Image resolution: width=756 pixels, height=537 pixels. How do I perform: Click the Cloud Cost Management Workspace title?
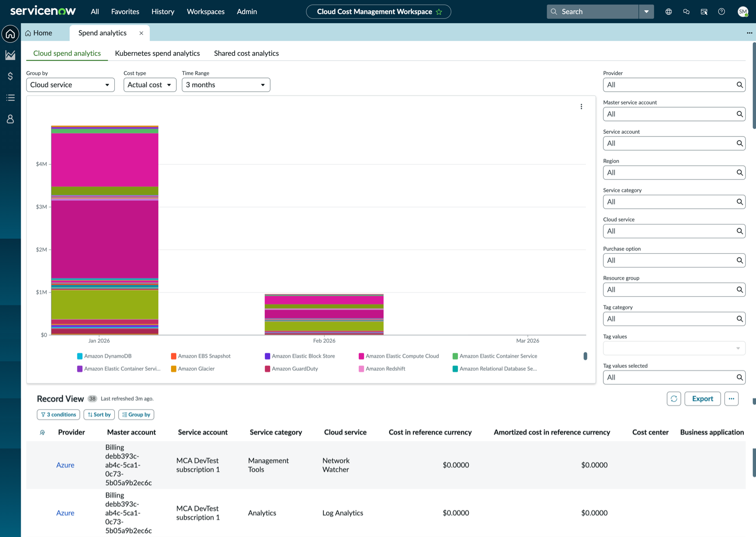[374, 12]
